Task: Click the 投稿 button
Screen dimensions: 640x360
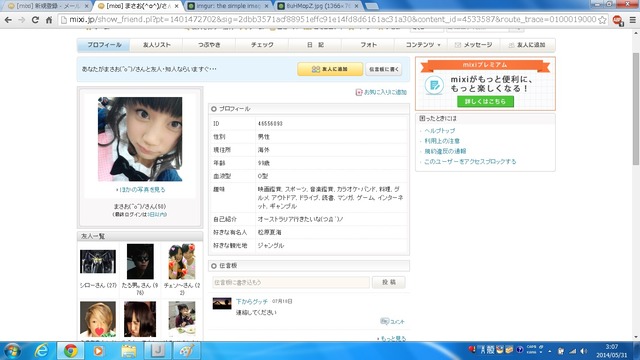Action: pyautogui.click(x=389, y=282)
